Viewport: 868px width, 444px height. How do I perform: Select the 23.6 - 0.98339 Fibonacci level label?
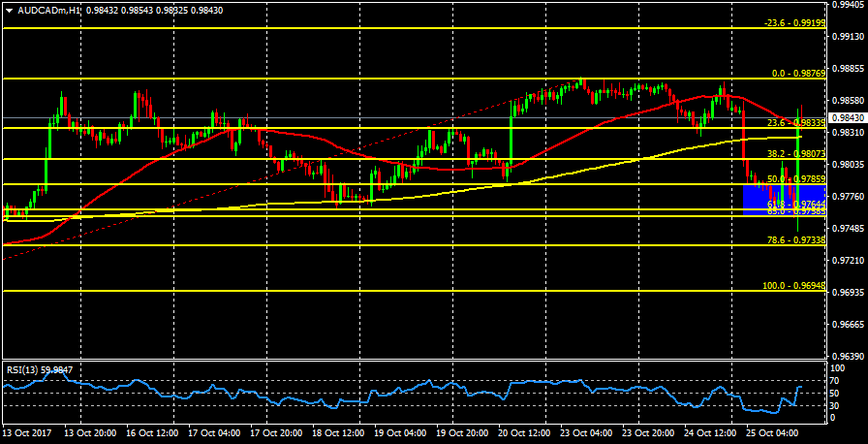point(795,123)
